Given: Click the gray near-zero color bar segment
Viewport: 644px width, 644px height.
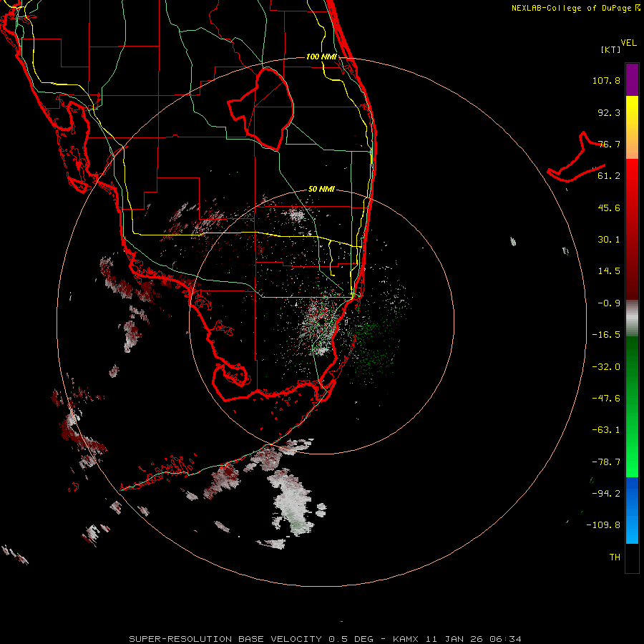Looking at the screenshot, I should 632,318.
